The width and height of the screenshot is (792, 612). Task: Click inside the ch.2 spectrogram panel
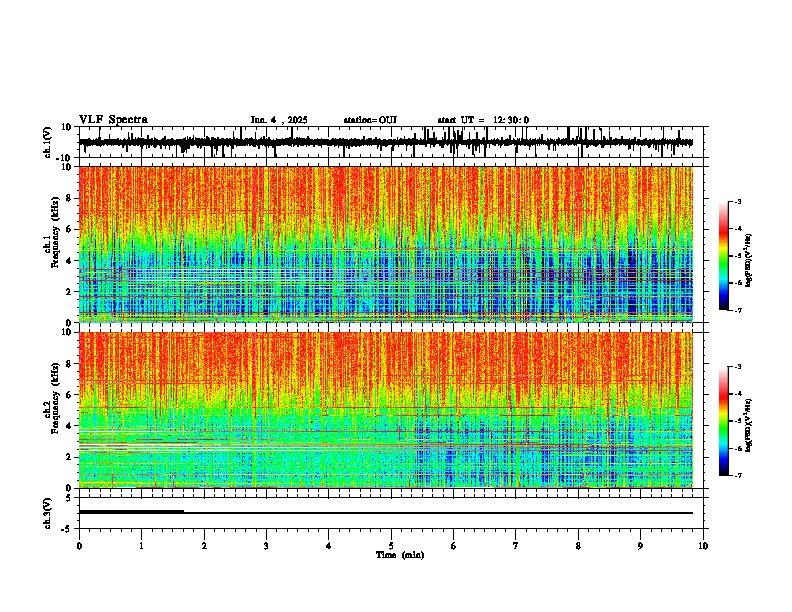tap(386, 410)
